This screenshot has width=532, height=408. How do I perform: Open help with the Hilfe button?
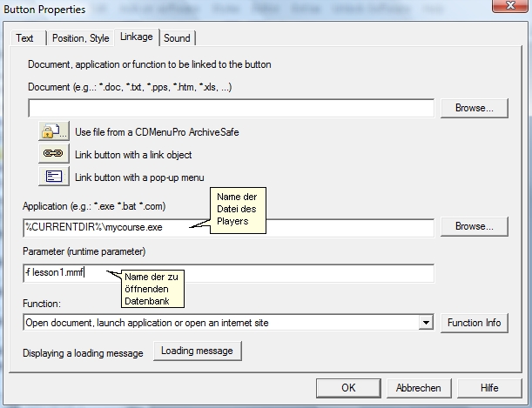click(x=489, y=388)
